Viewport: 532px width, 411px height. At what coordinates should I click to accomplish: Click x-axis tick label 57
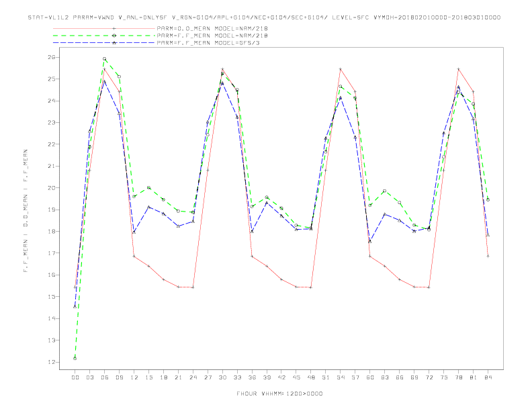(355, 377)
